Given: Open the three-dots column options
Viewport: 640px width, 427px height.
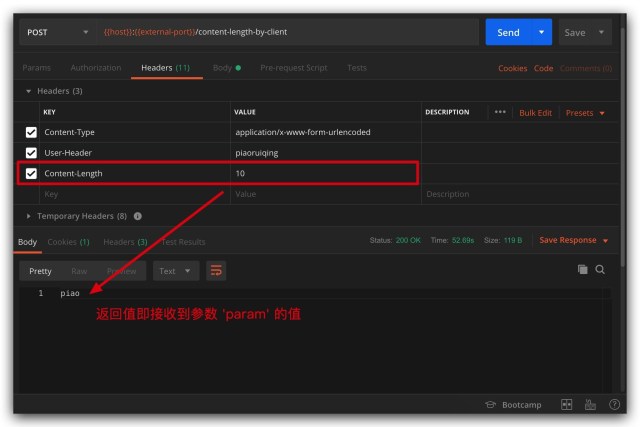Looking at the screenshot, I should click(x=500, y=112).
